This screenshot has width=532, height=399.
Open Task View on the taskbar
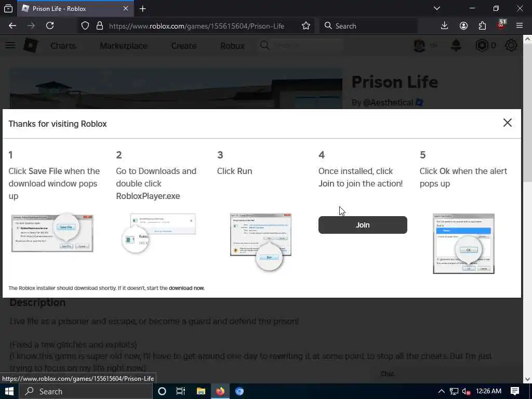181,391
